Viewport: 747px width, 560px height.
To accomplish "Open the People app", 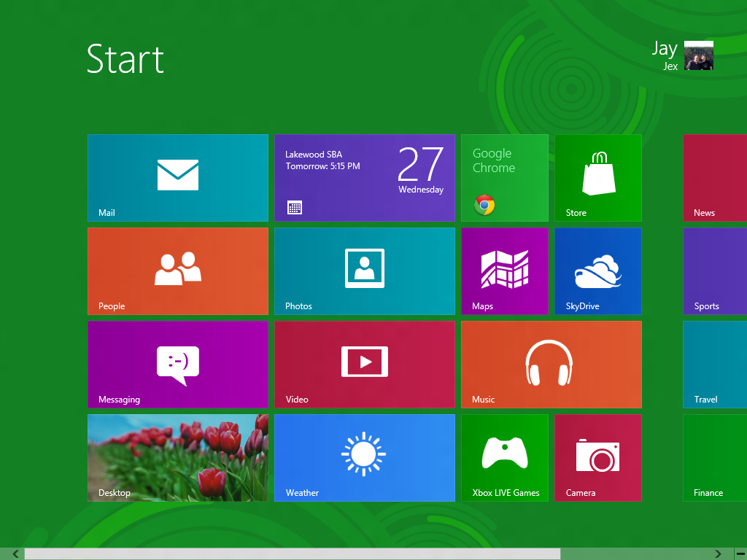I will click(177, 271).
